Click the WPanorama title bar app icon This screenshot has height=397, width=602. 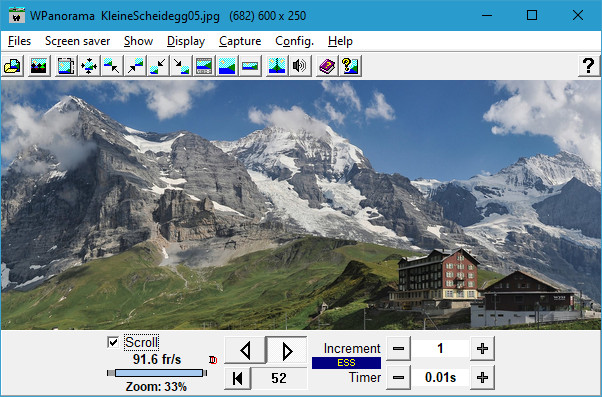[x=17, y=16]
